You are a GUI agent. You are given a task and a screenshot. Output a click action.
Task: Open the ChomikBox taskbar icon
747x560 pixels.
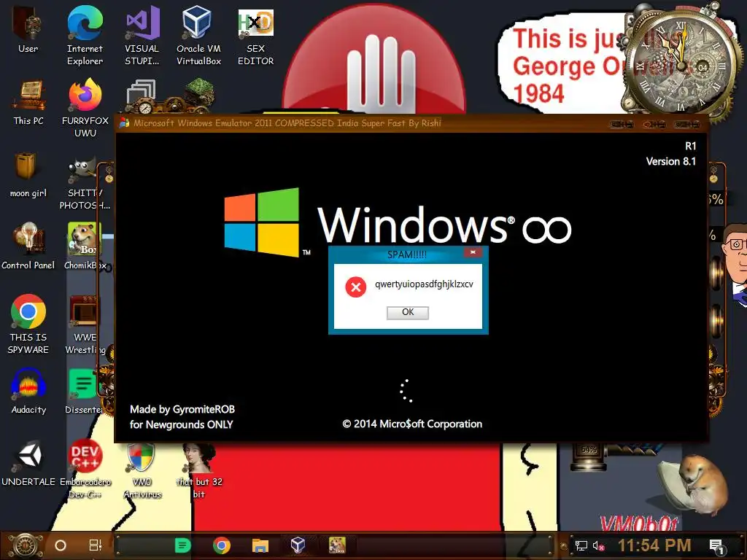(x=337, y=545)
